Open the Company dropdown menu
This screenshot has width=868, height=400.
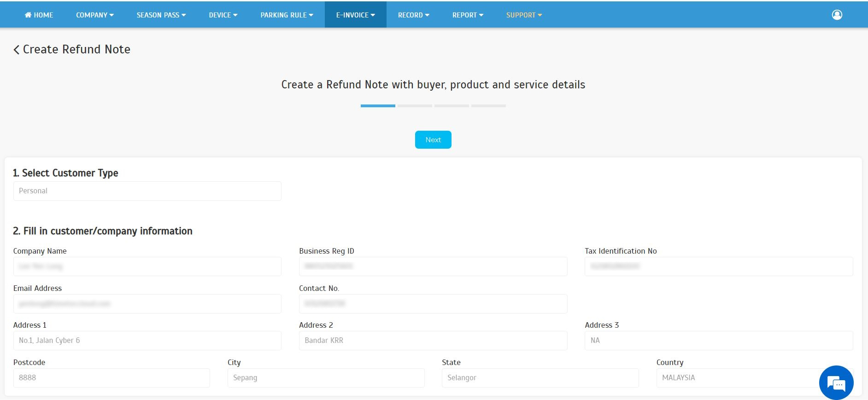click(x=94, y=15)
